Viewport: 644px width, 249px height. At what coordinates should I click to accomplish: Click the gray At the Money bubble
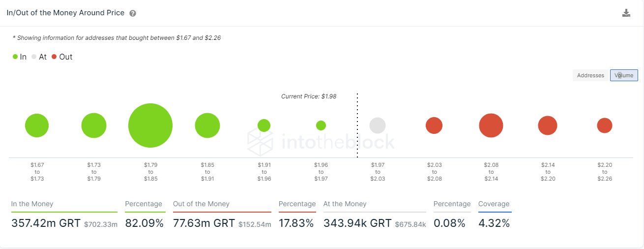(x=378, y=125)
